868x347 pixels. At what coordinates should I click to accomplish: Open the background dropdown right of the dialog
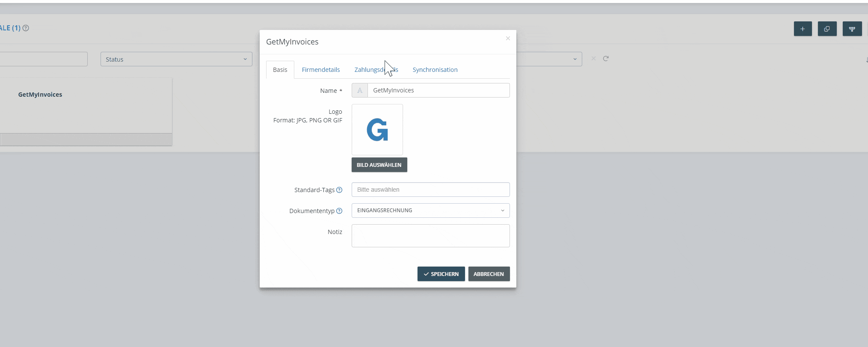click(549, 59)
